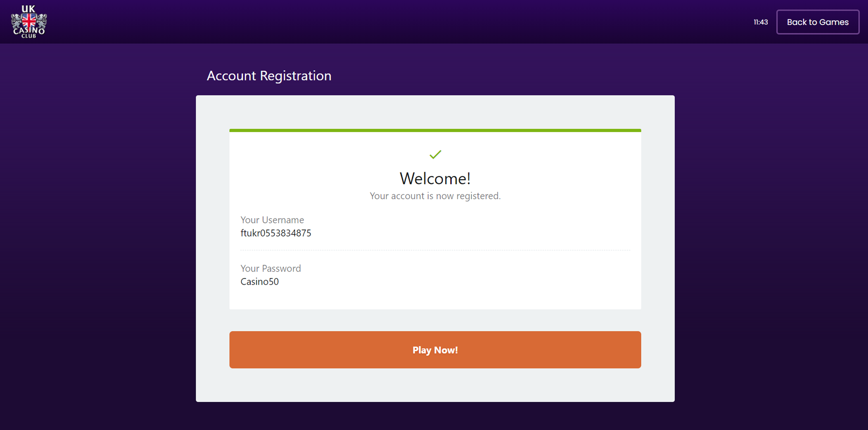Click the Back to Games button
Viewport: 868px width, 430px height.
click(818, 22)
